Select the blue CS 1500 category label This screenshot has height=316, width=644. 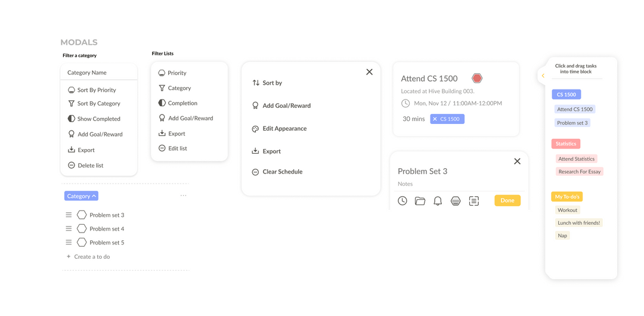coord(566,95)
